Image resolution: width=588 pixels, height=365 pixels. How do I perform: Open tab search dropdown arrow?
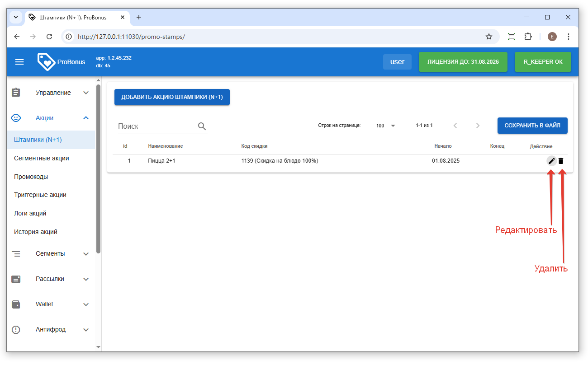[16, 17]
